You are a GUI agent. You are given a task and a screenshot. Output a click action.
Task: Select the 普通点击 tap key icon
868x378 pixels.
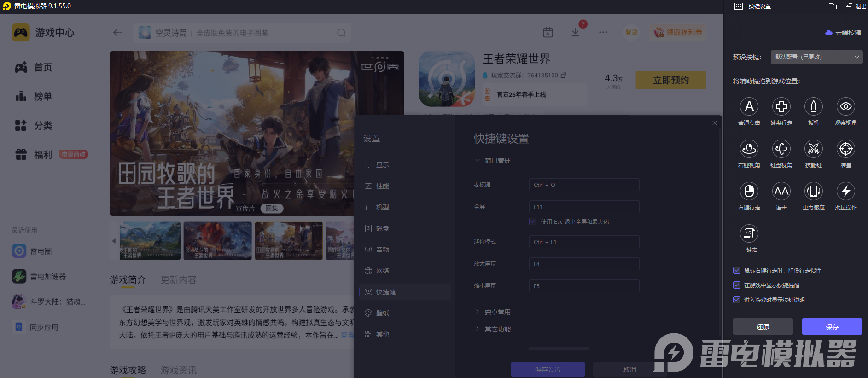click(749, 107)
